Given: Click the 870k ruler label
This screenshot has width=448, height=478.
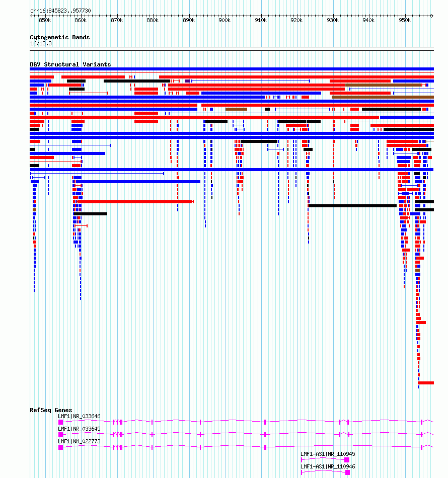Looking at the screenshot, I should coord(117,21).
